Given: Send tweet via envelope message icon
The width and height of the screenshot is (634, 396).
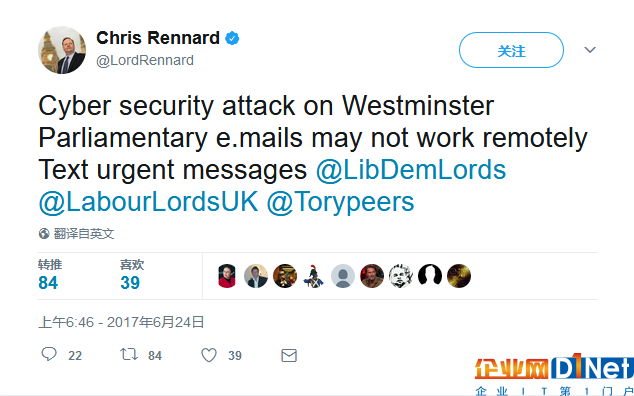Looking at the screenshot, I should 289,356.
